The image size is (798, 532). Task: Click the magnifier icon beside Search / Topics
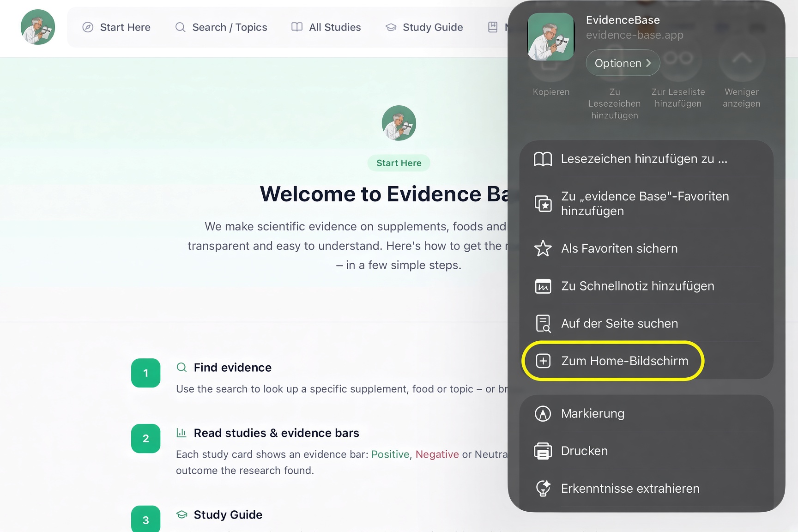pos(181,27)
